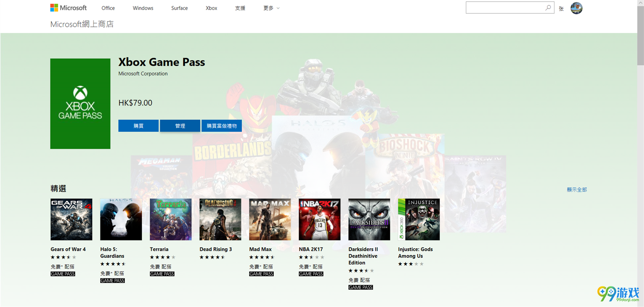Viewport: 644px width, 307px height.
Task: Click the GAME PASS badge under Darksiders II
Action: click(361, 287)
